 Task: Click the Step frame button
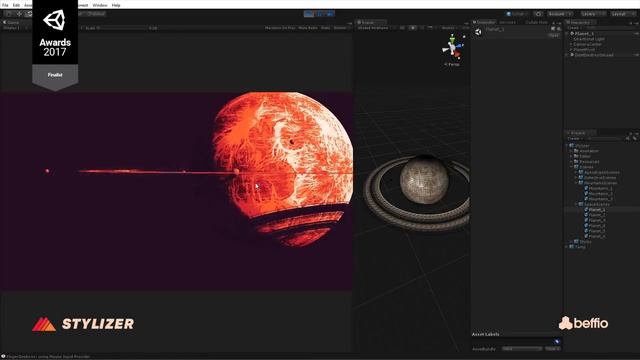(x=330, y=14)
